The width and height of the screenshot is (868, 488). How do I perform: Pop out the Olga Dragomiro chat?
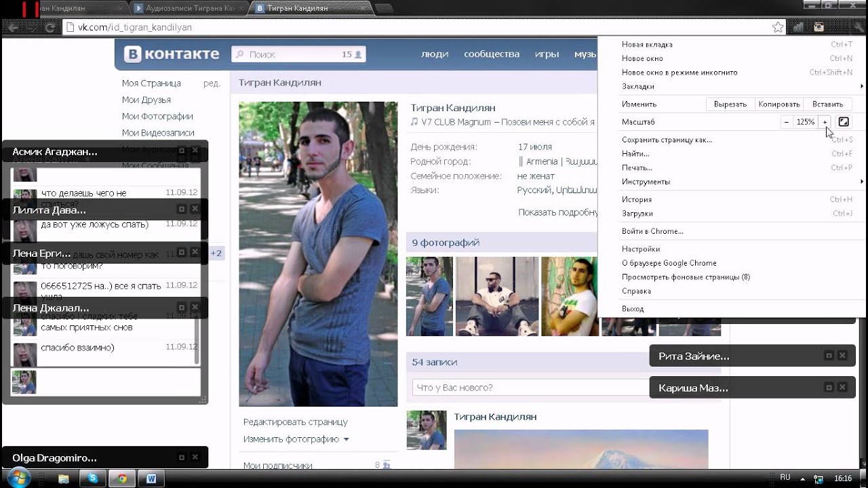182,457
